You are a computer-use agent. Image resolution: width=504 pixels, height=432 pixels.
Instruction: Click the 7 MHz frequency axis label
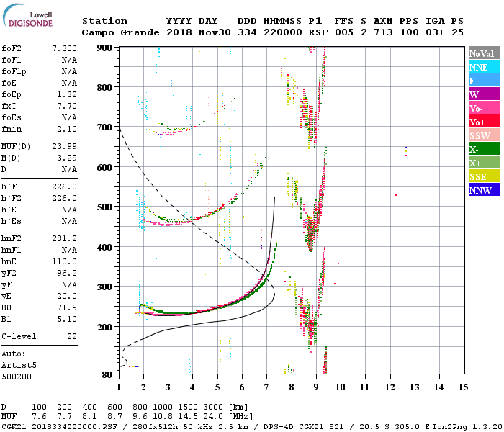point(266,387)
